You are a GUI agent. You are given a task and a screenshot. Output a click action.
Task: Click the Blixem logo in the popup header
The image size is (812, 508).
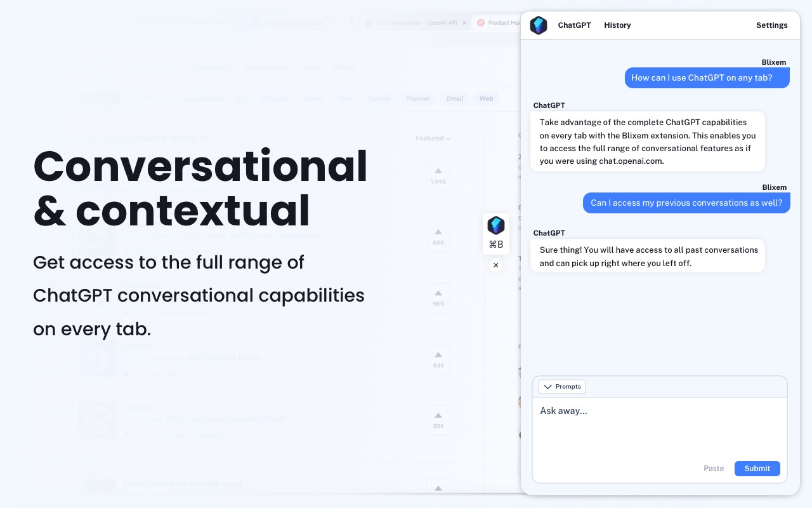pyautogui.click(x=538, y=25)
